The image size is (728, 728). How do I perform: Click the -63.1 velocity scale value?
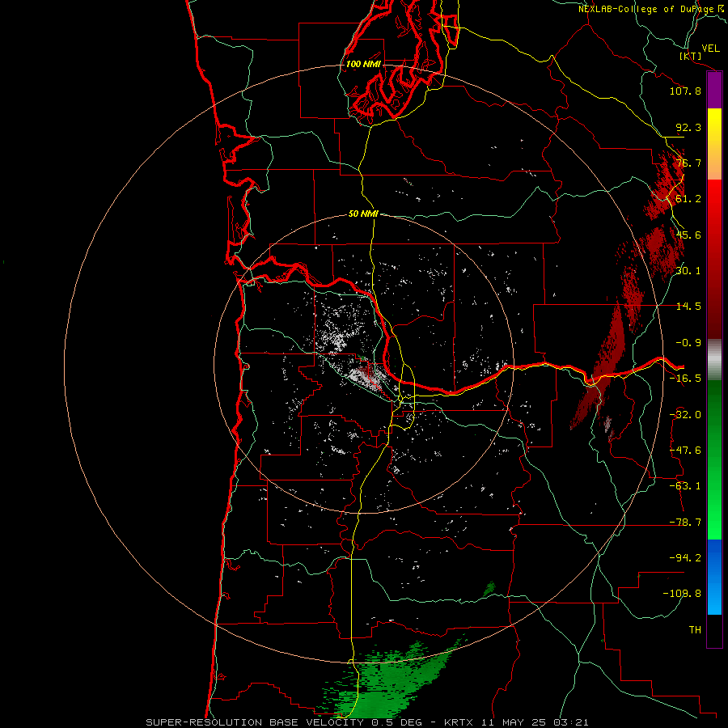tap(685, 486)
